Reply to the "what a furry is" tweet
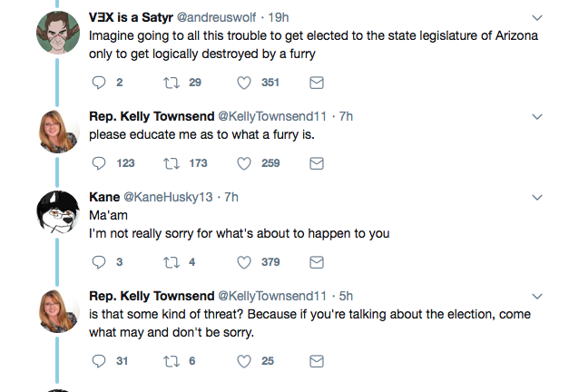Image resolution: width=579 pixels, height=392 pixels. (100, 163)
